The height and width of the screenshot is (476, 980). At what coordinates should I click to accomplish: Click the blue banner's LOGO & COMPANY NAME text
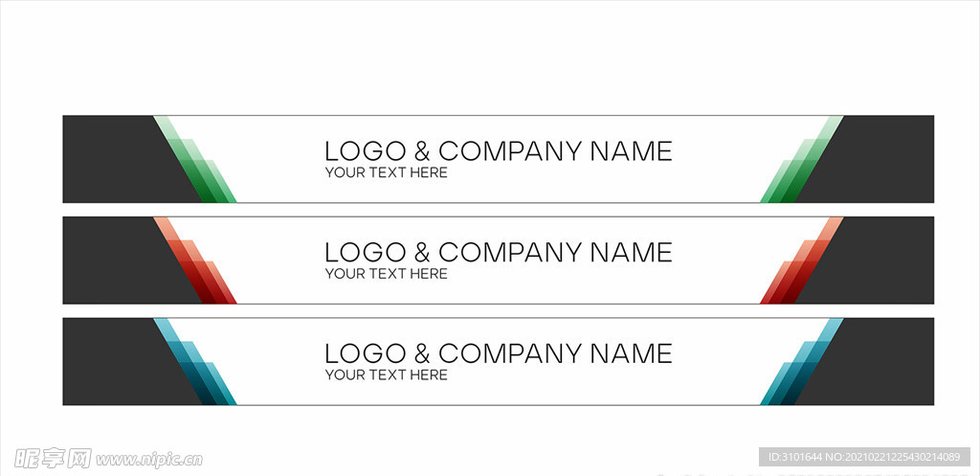coord(498,354)
